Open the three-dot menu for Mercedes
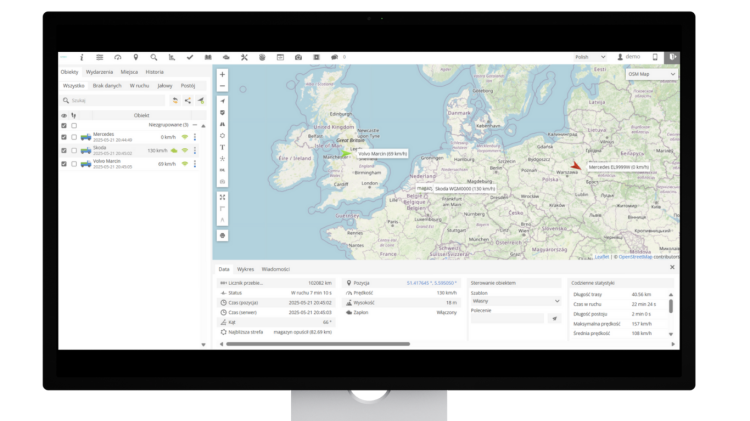 pyautogui.click(x=195, y=137)
